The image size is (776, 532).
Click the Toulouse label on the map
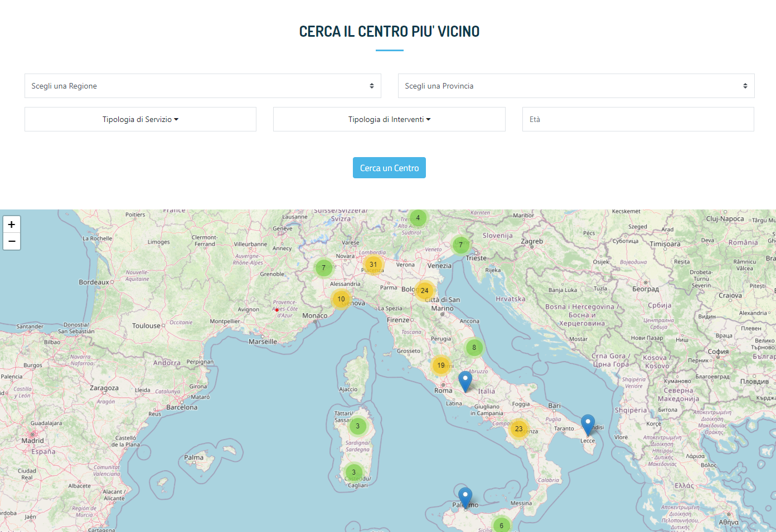pos(146,326)
